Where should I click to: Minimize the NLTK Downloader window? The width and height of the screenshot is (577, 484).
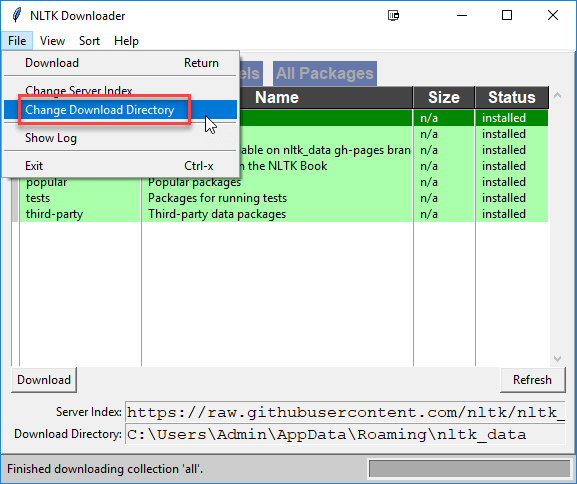(462, 15)
